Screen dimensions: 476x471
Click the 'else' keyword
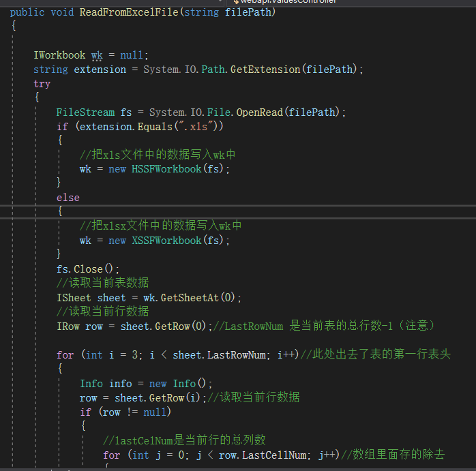(x=68, y=198)
